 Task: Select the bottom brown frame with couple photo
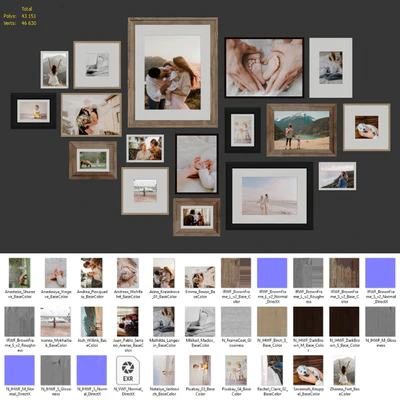tap(197, 217)
